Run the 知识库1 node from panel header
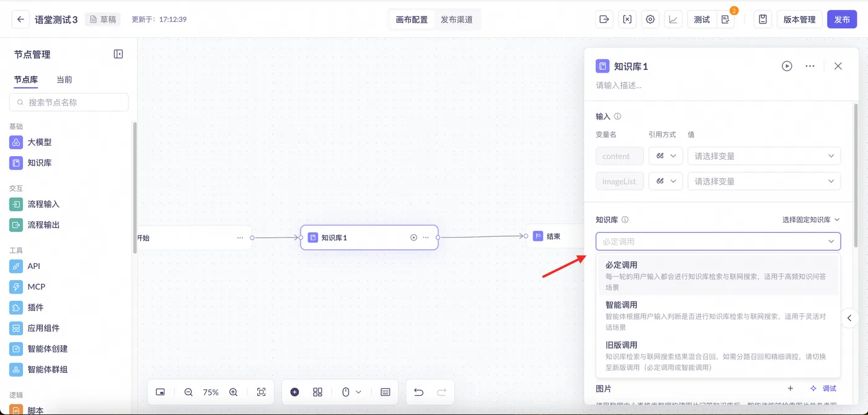 coord(787,66)
